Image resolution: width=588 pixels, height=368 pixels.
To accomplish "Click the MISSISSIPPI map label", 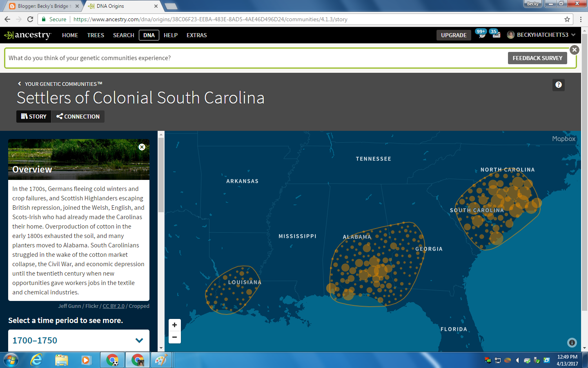I will 297,236.
